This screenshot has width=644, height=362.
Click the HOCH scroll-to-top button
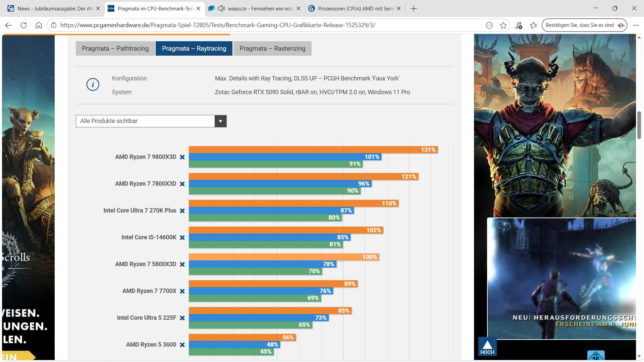(x=487, y=347)
